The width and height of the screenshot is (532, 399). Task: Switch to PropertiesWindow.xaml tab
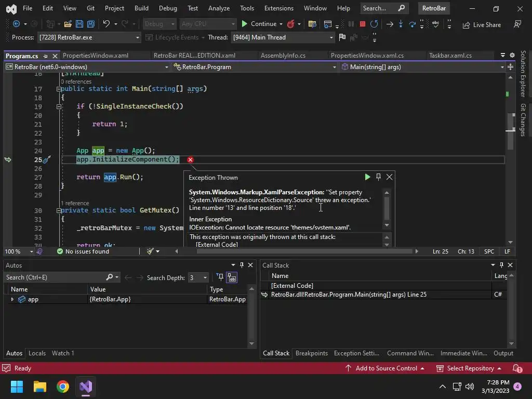(96, 55)
